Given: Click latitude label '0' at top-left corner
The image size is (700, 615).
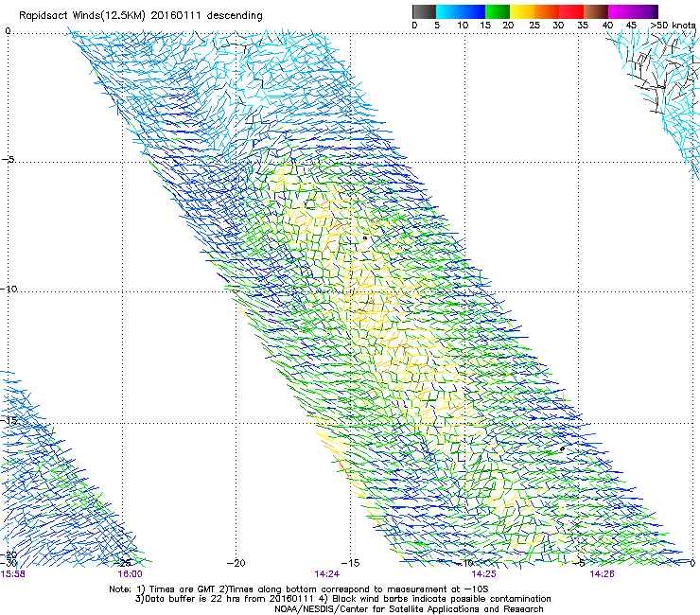Looking at the screenshot, I should [x=8, y=31].
